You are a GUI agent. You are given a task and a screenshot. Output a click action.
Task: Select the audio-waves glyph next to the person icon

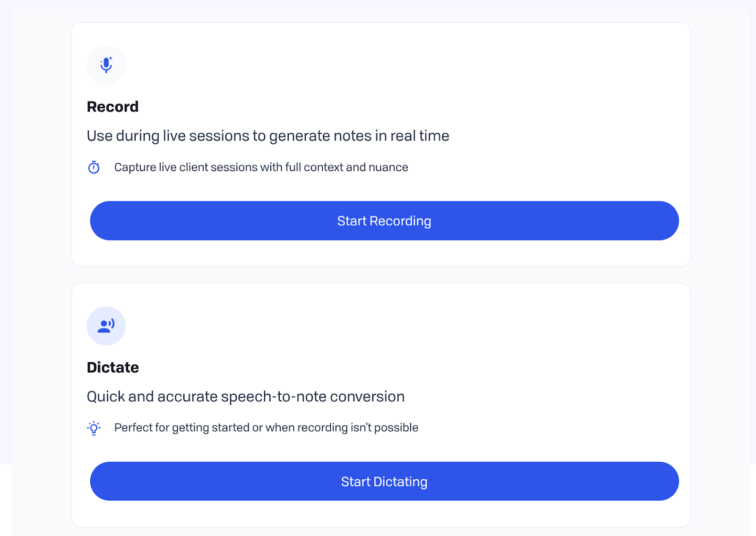[112, 323]
